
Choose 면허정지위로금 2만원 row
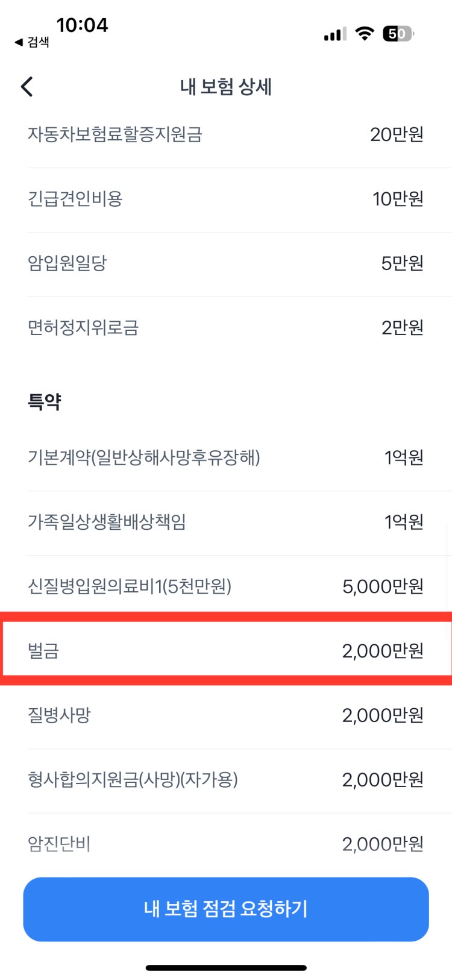pos(226,328)
